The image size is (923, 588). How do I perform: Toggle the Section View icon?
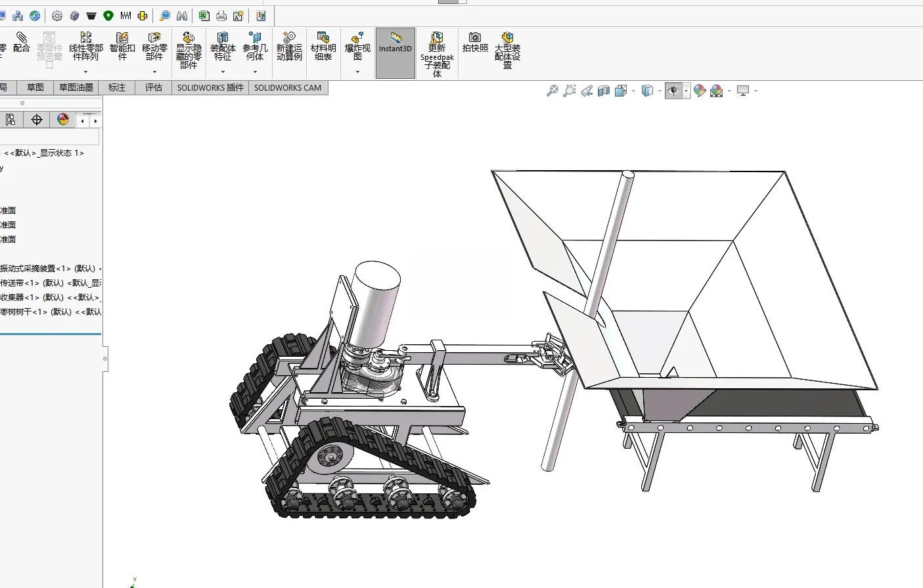point(604,91)
